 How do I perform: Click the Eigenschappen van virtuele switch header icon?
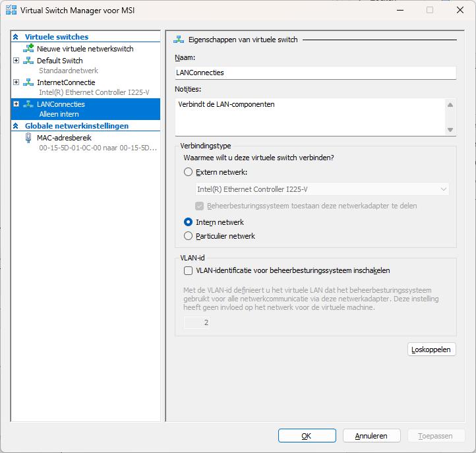[x=179, y=40]
